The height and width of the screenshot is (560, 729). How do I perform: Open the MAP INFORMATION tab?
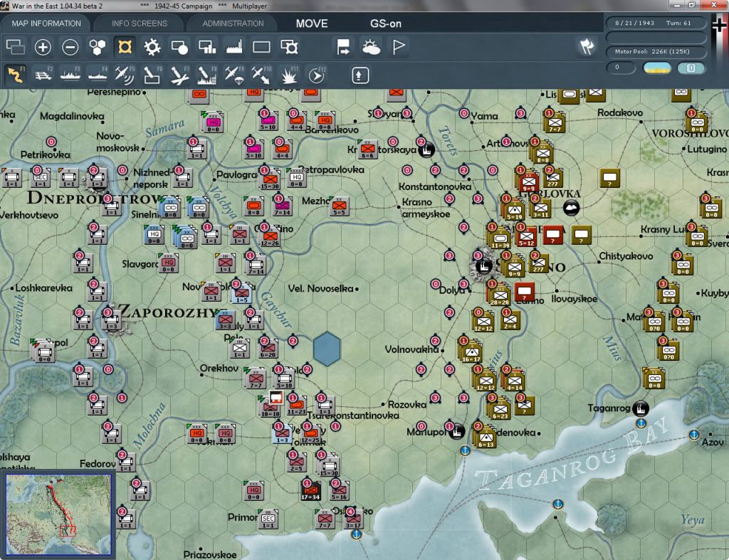46,23
